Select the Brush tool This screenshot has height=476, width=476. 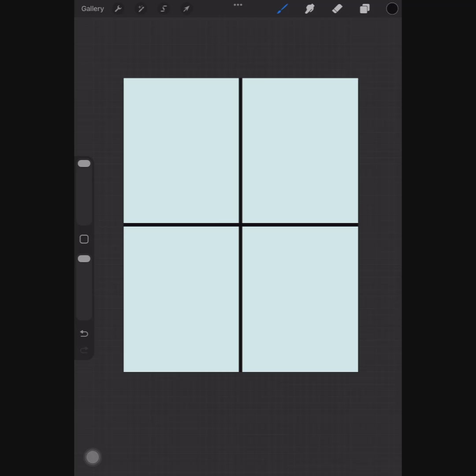coord(283,9)
